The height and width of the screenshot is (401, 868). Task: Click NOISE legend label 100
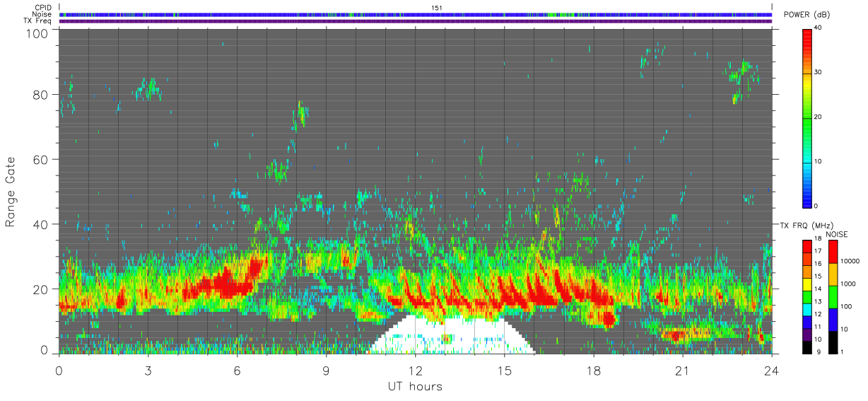(845, 307)
